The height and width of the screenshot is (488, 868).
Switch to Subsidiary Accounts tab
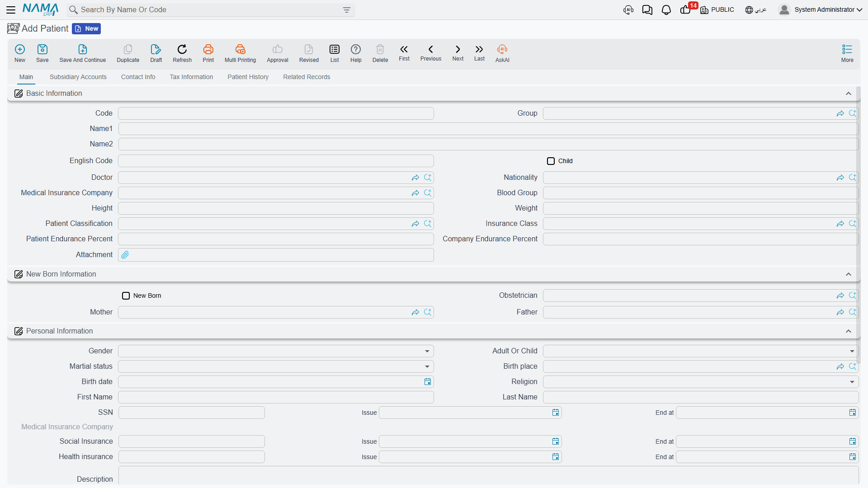78,77
